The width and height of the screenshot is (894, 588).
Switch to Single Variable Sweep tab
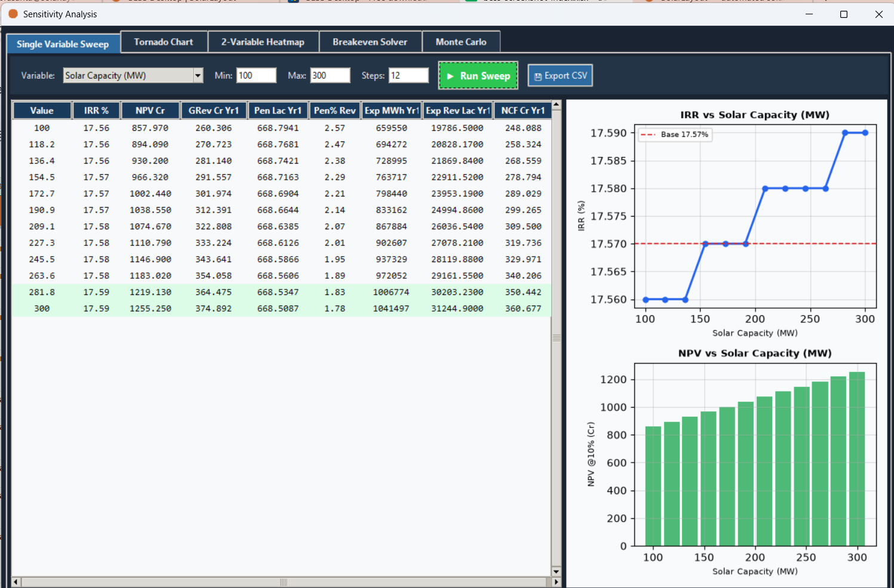tap(63, 44)
